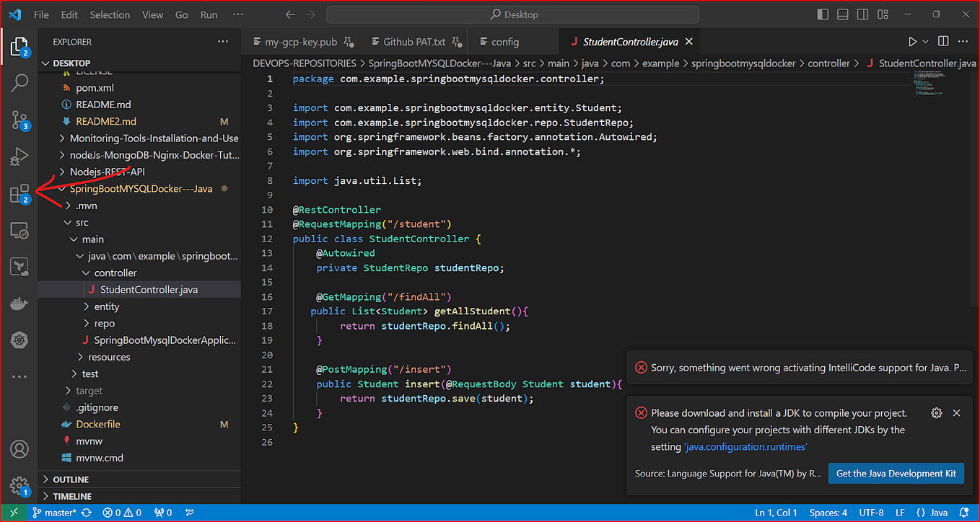The image size is (980, 522).
Task: Click Get the Java Development Kit button
Action: pyautogui.click(x=896, y=473)
